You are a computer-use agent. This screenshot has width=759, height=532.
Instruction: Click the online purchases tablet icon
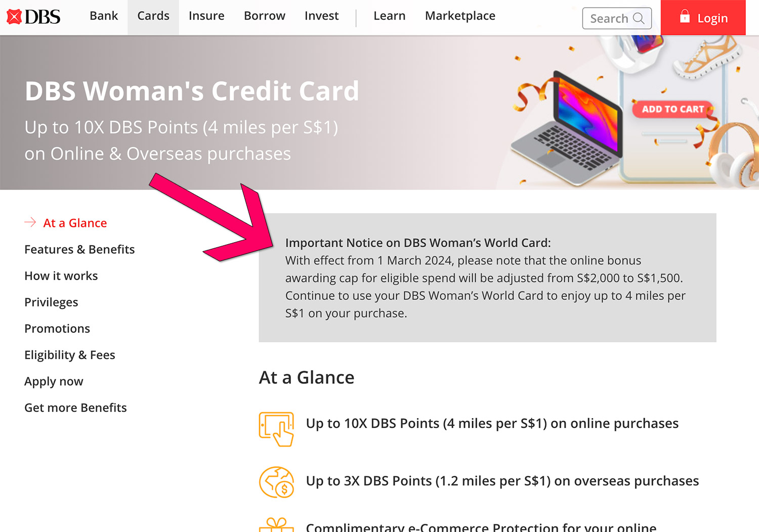(276, 429)
